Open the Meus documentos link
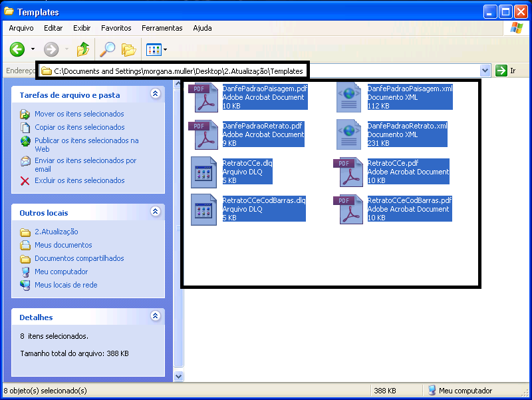This screenshot has height=400, width=532. [x=63, y=245]
